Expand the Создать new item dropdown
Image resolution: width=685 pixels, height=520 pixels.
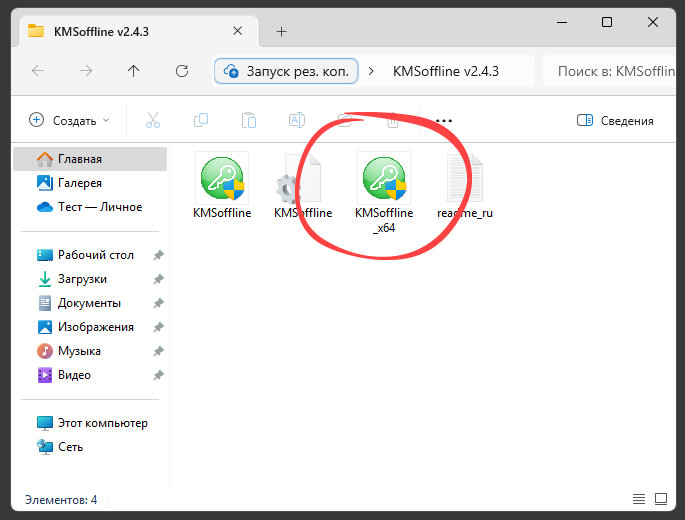(69, 120)
